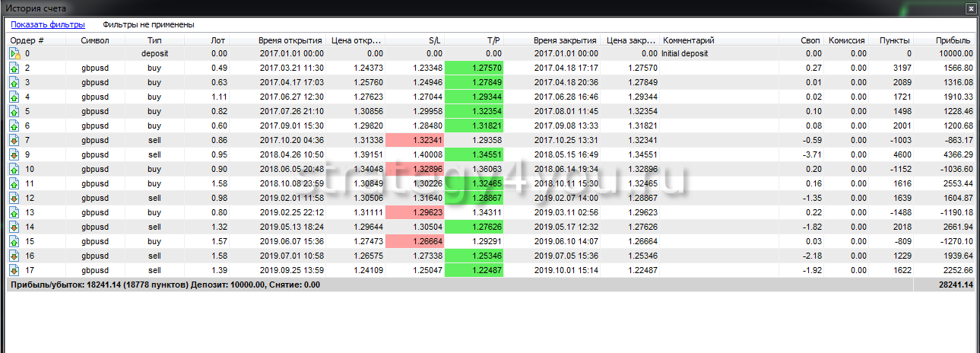Select the green T/P cell 1.27570
This screenshot has height=353, width=980.
474,68
